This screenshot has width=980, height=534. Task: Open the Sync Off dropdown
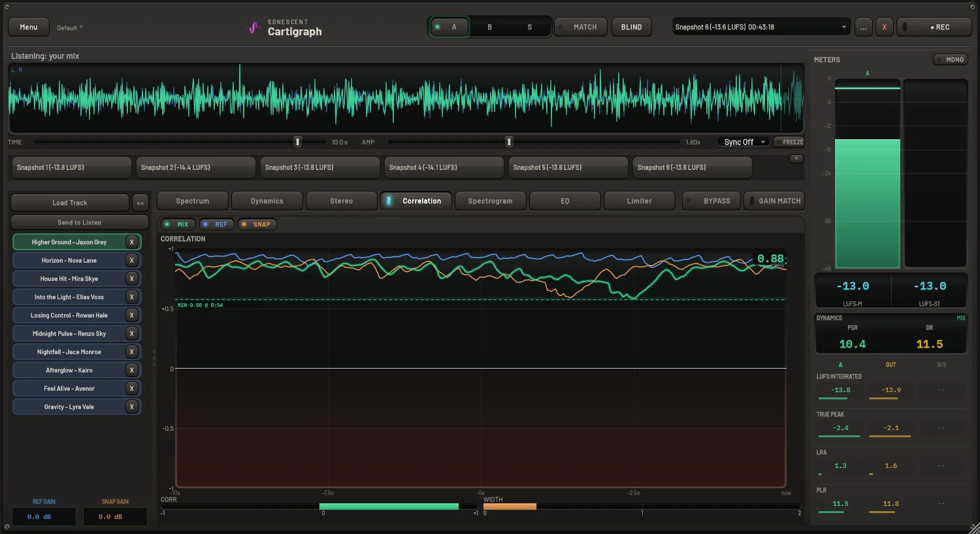[745, 142]
